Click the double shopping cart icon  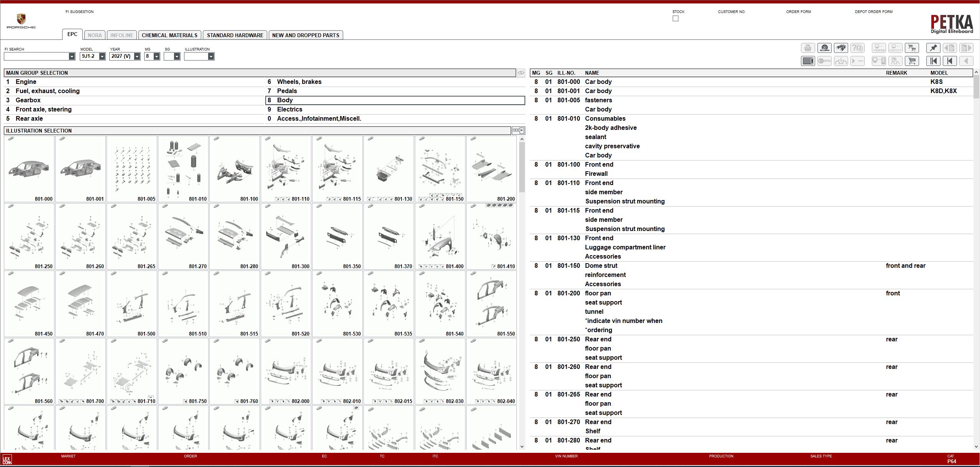912,48
